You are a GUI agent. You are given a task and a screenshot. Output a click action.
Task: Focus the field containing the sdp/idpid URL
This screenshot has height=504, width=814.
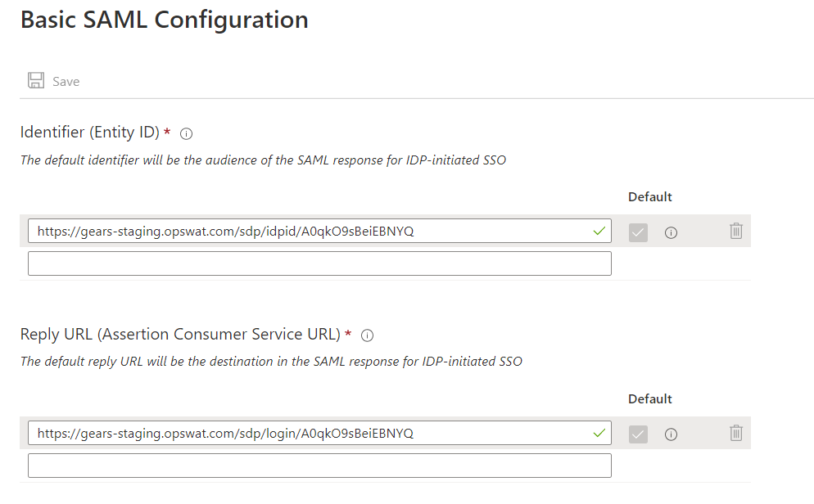319,231
